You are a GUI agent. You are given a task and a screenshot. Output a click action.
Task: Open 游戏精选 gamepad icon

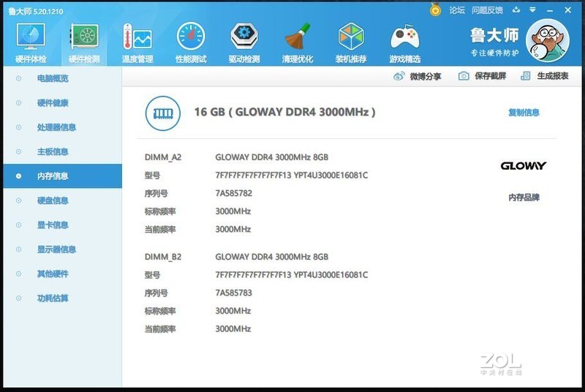(405, 37)
